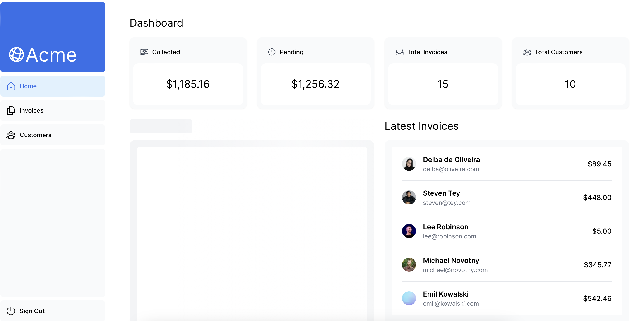This screenshot has width=644, height=321.
Task: Click the Pending clock icon
Action: point(272,52)
